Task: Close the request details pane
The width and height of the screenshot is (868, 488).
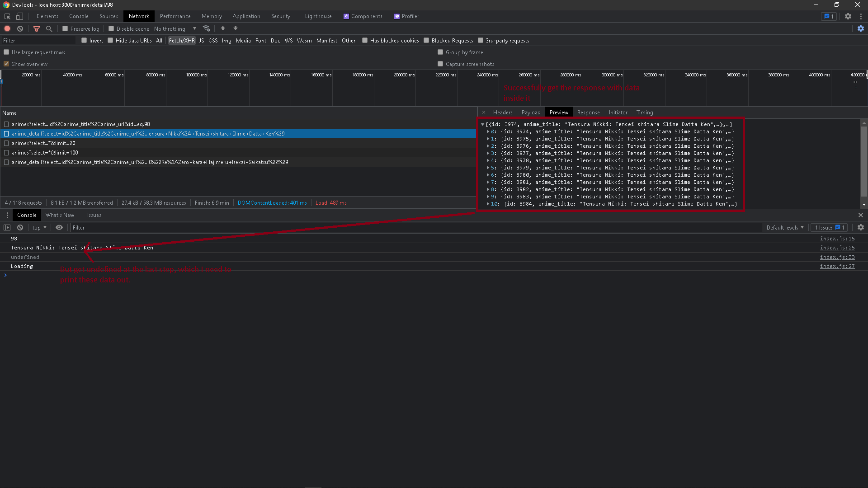Action: pos(484,113)
